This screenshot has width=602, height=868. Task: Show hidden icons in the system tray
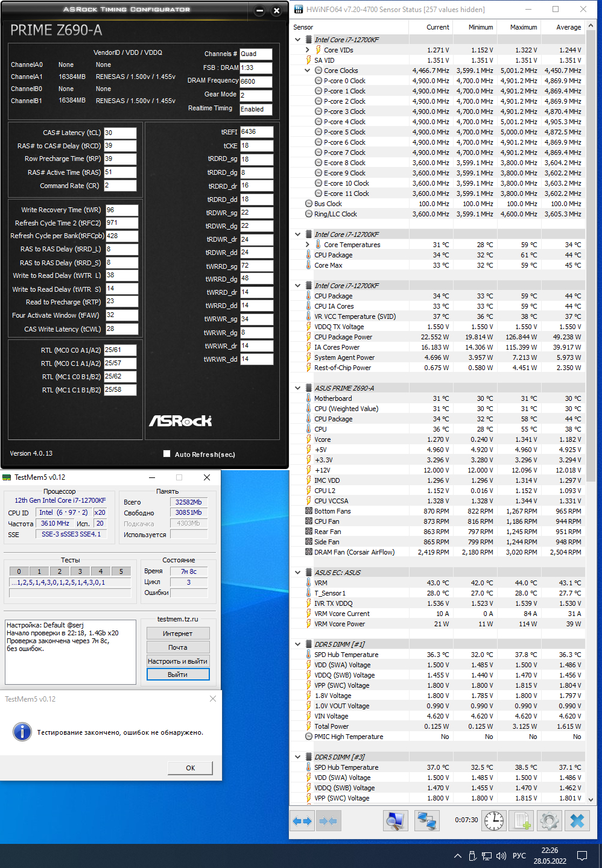457,856
